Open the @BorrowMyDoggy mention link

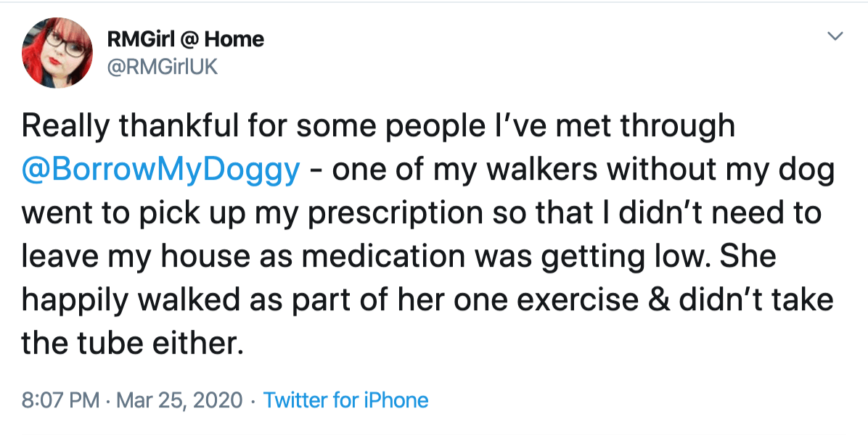click(x=160, y=170)
